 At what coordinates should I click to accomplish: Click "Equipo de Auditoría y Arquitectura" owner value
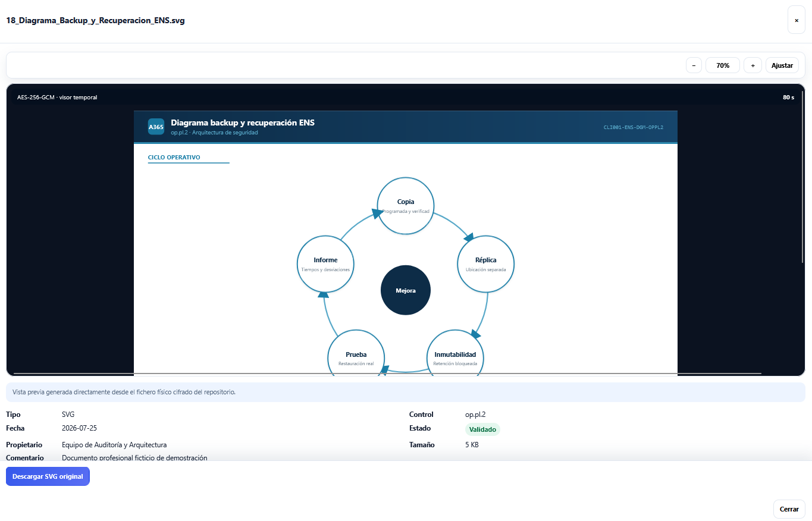[114, 445]
